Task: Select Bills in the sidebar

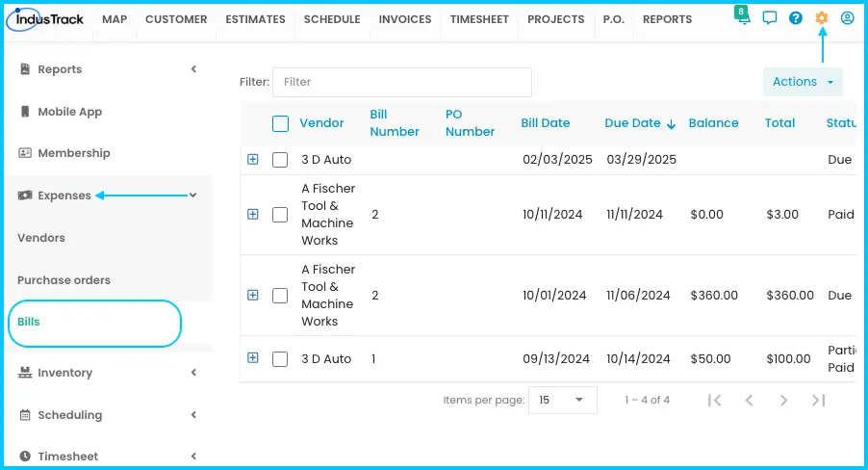Action: click(29, 322)
